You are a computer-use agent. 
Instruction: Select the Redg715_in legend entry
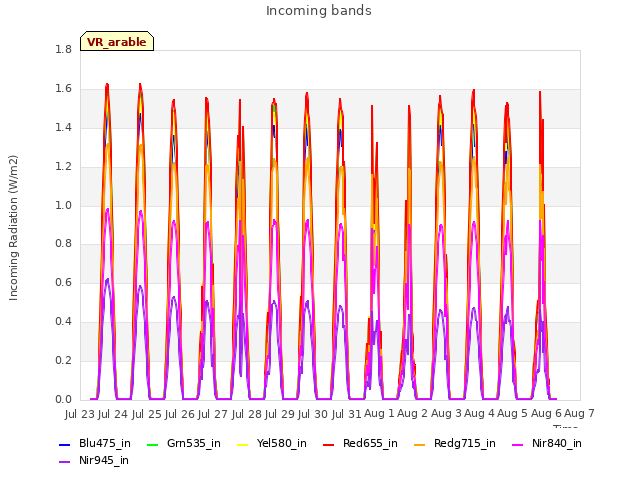pos(455,444)
